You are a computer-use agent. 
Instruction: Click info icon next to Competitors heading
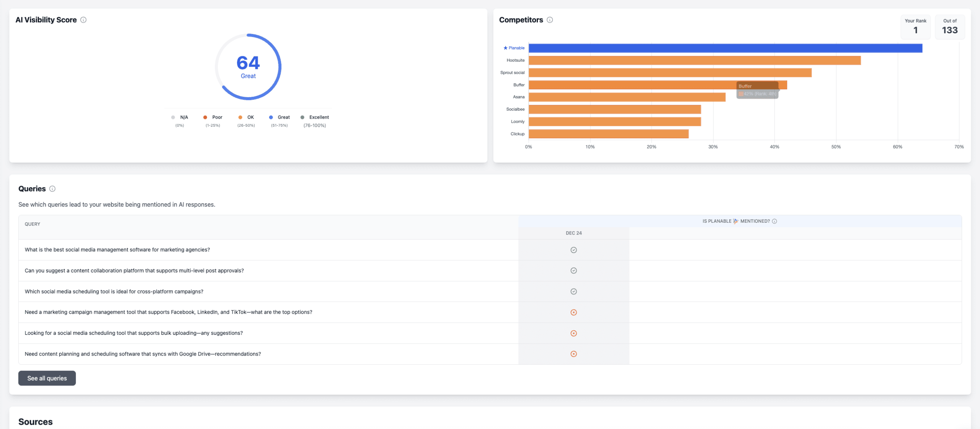(x=550, y=20)
